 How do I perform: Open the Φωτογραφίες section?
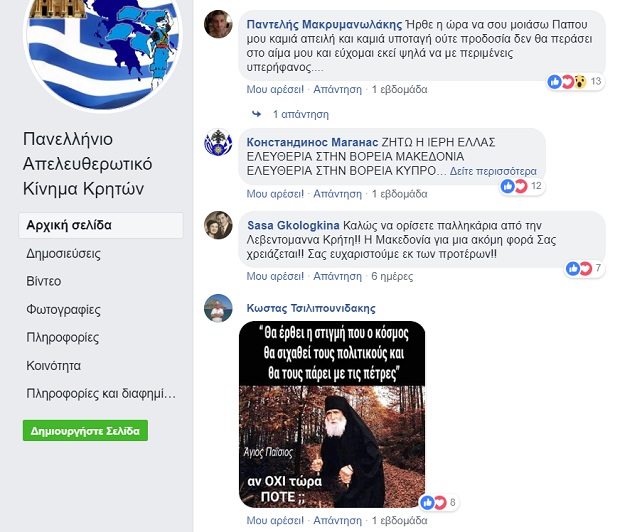63,310
